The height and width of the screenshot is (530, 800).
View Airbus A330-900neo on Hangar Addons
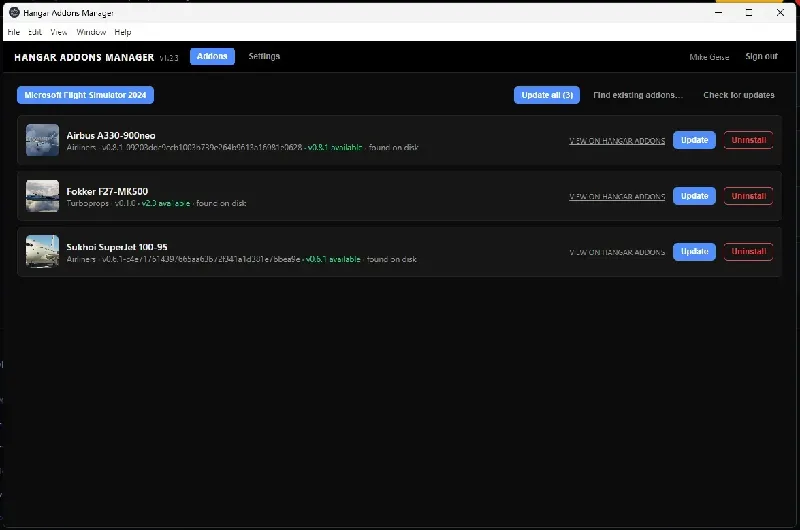617,140
